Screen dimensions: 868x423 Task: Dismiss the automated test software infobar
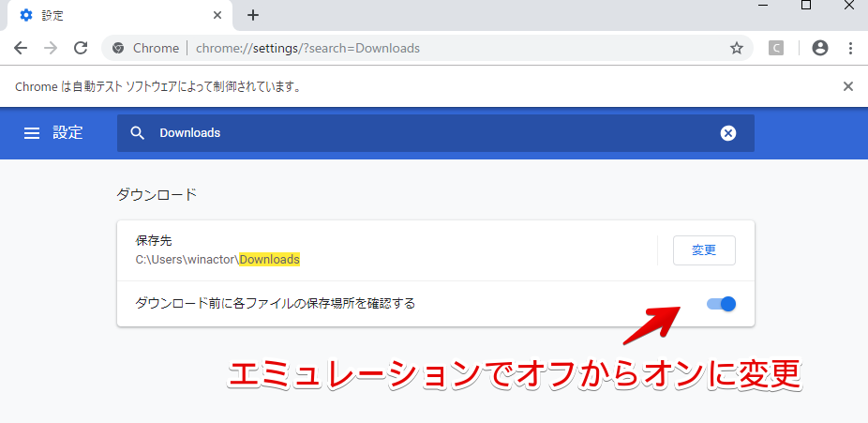848,86
